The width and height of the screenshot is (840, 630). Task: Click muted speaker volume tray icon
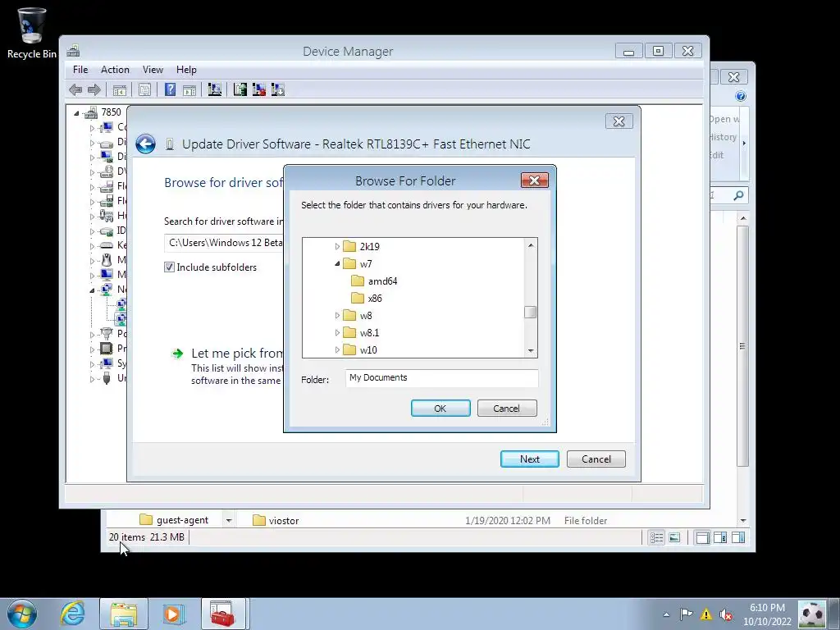(x=726, y=614)
